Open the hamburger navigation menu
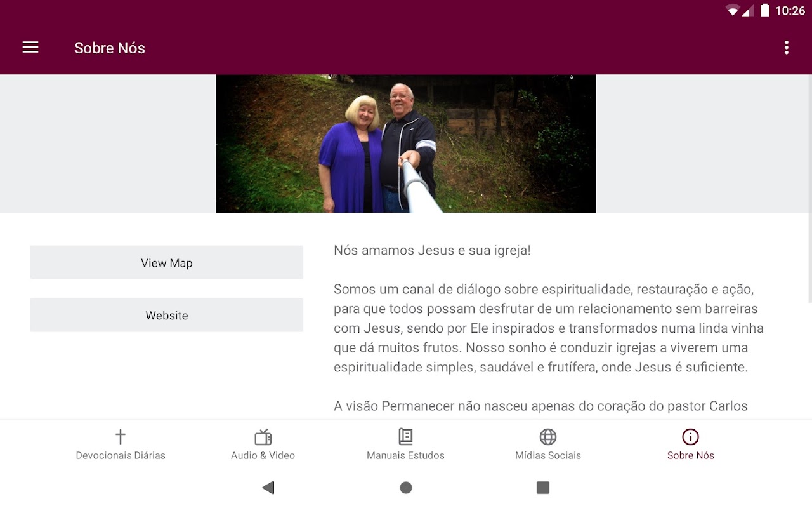This screenshot has height=508, width=812. (x=30, y=48)
